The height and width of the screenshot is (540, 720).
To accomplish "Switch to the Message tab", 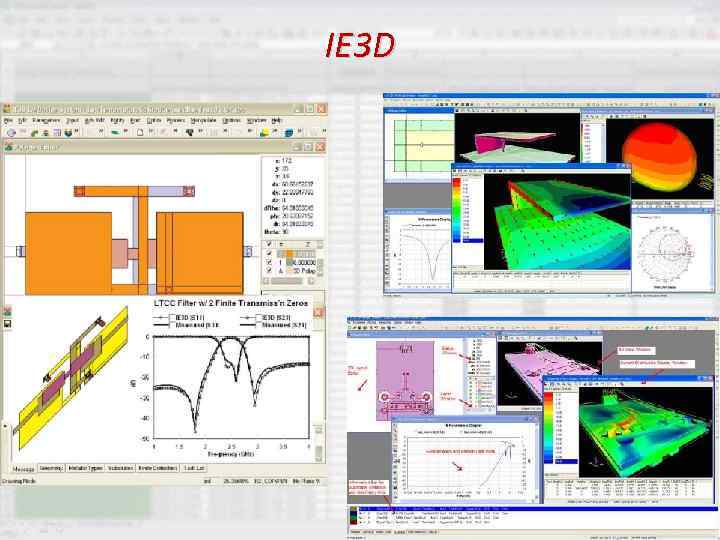I will point(23,469).
